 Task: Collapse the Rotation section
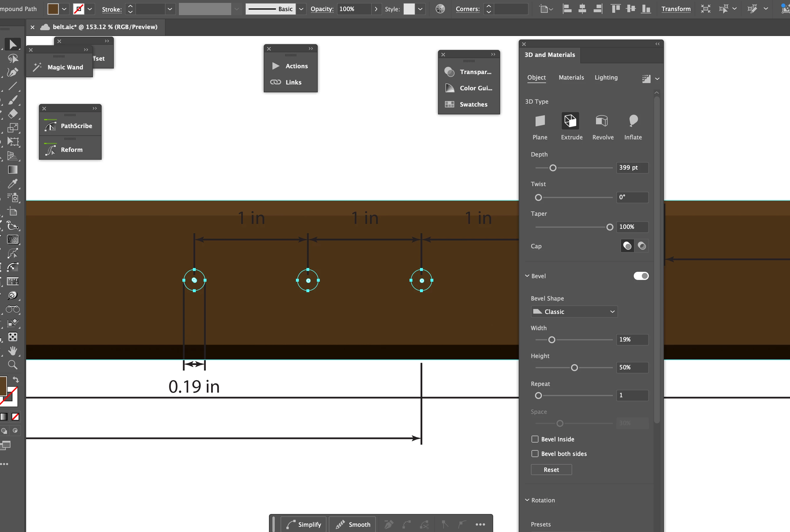(527, 500)
